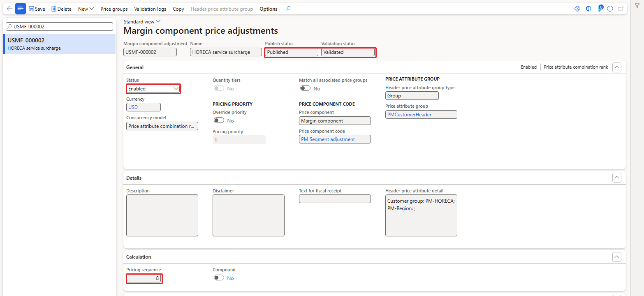Toggle the list pane hamburger icon
Image resolution: width=644 pixels, height=296 pixels.
[21, 9]
